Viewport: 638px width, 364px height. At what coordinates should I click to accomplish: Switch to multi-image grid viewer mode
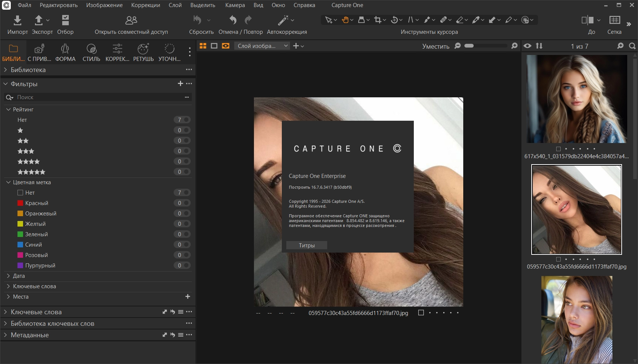pos(203,46)
